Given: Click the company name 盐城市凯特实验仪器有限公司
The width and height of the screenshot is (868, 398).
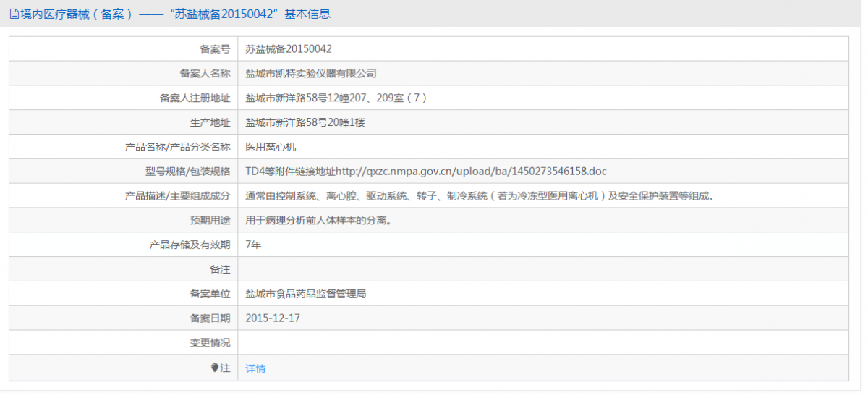Looking at the screenshot, I should (311, 74).
